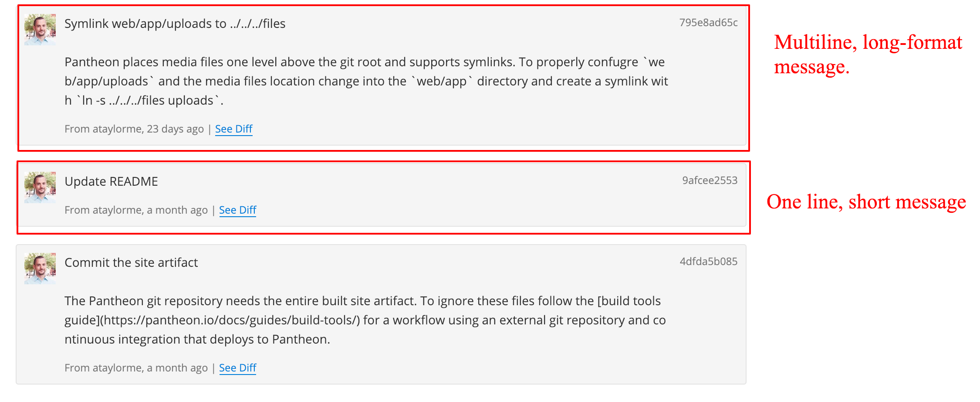Screen dimensions: 980x402
Task: Click the title Symlink web/app/uploads to ../../../files
Action: click(175, 24)
